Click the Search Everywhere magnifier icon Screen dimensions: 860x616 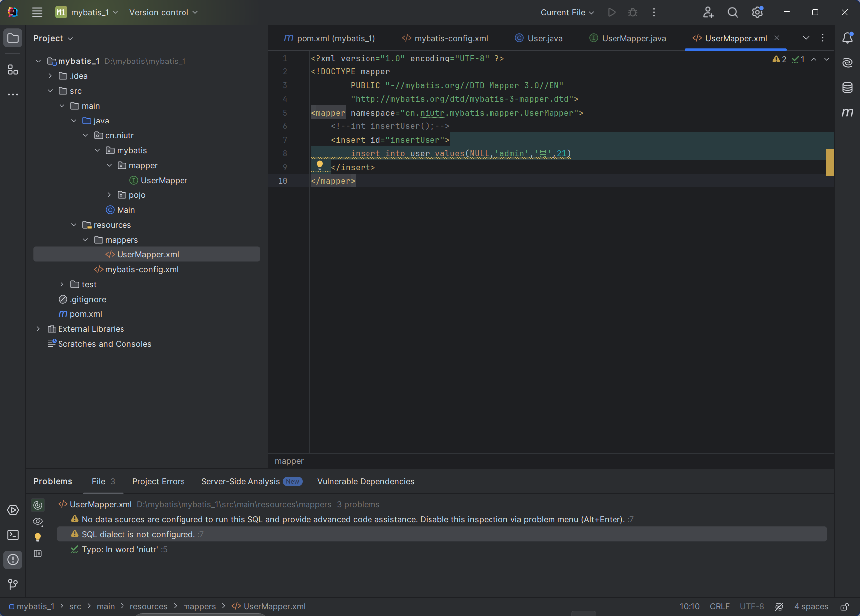coord(733,12)
